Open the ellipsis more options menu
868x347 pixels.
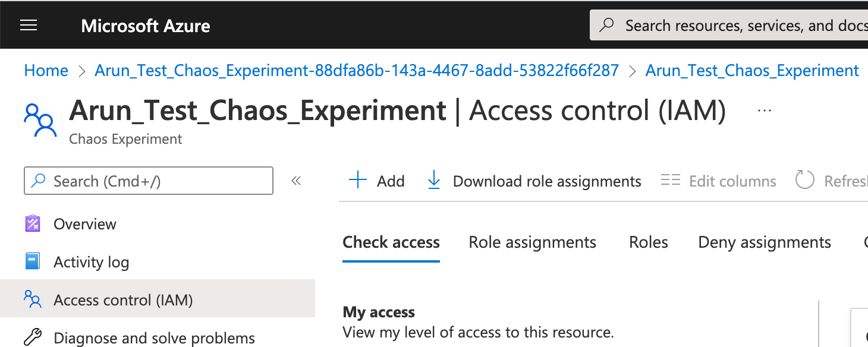765,111
